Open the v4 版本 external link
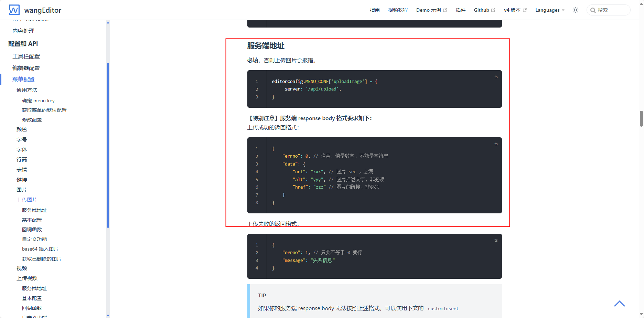Screen dimensions: 644x318 tap(515, 10)
